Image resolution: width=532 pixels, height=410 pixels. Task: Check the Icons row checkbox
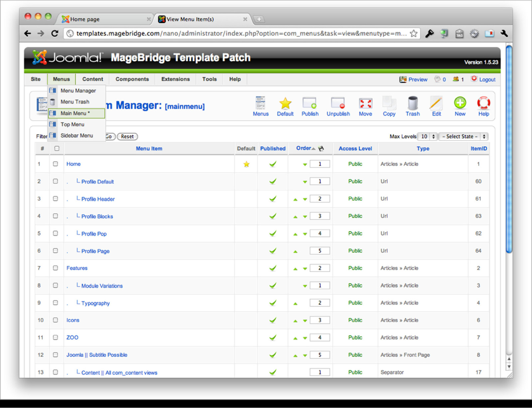click(56, 320)
